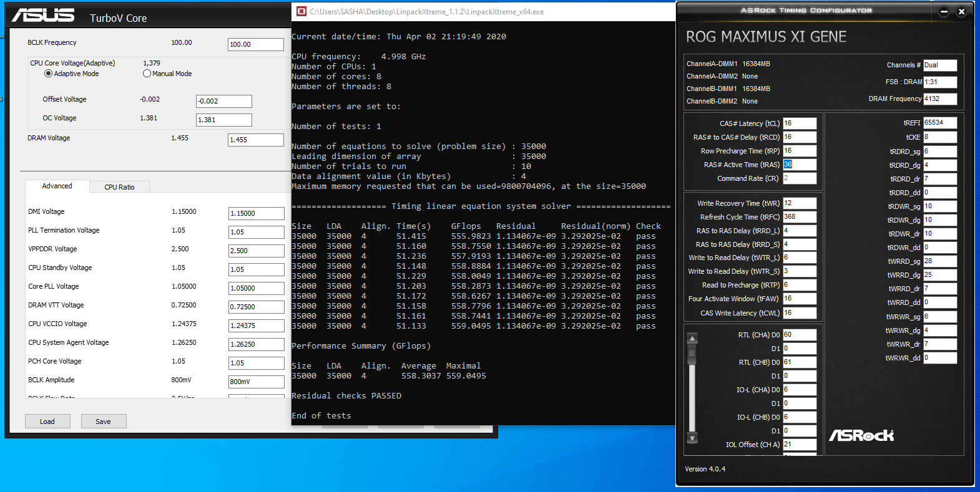The width and height of the screenshot is (980, 492).
Task: Click the RTL (CHB) D0 value field
Action: click(800, 362)
